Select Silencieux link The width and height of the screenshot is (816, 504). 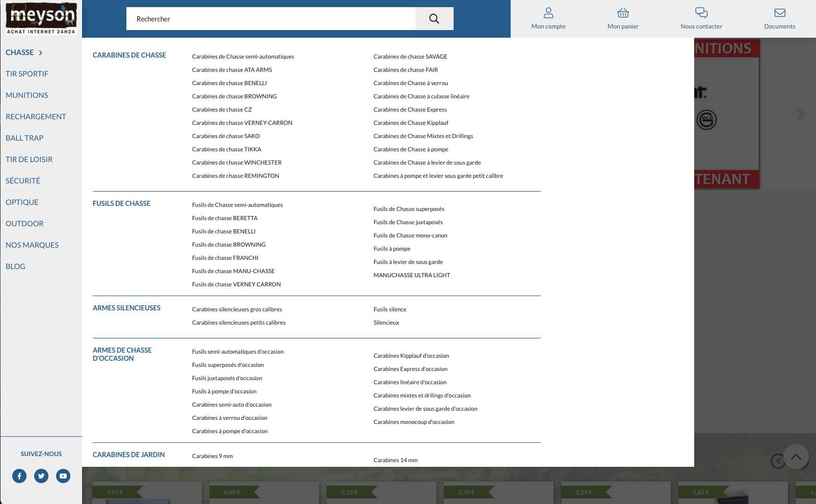386,323
